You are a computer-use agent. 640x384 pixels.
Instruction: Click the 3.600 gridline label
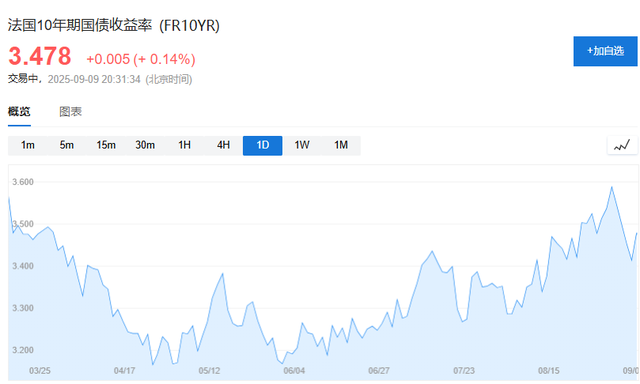(23, 182)
